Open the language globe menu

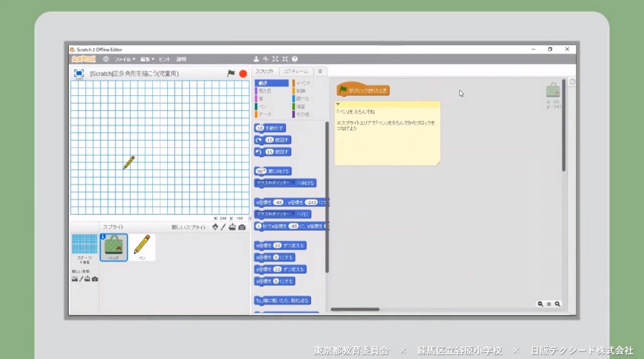(105, 59)
